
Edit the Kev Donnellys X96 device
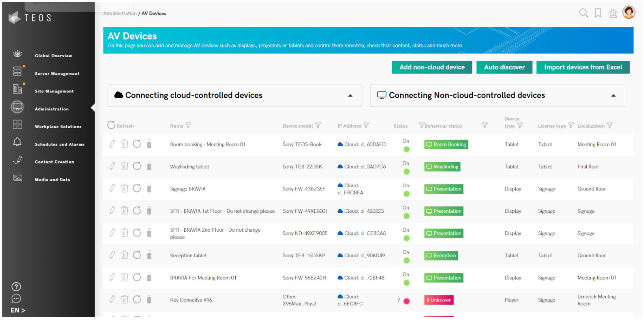click(x=112, y=300)
